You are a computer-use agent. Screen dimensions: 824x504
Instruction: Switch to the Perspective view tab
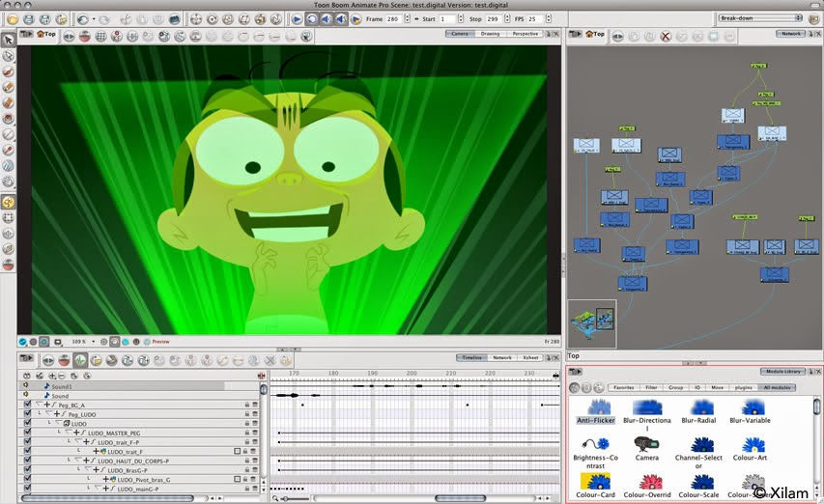pos(525,34)
